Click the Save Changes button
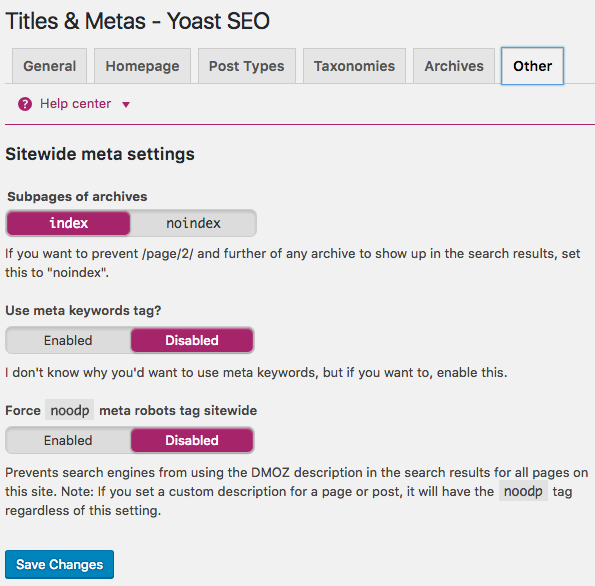595x586 pixels. [x=60, y=564]
